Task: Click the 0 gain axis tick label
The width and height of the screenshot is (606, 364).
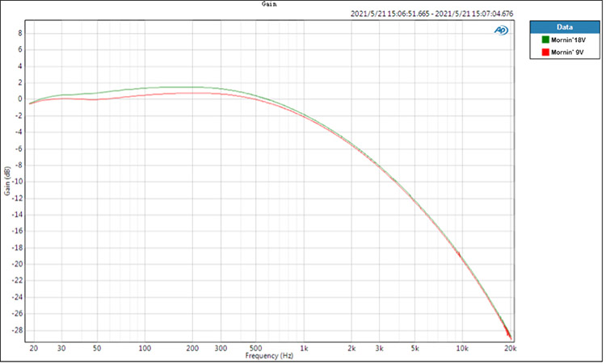Action: pos(20,99)
